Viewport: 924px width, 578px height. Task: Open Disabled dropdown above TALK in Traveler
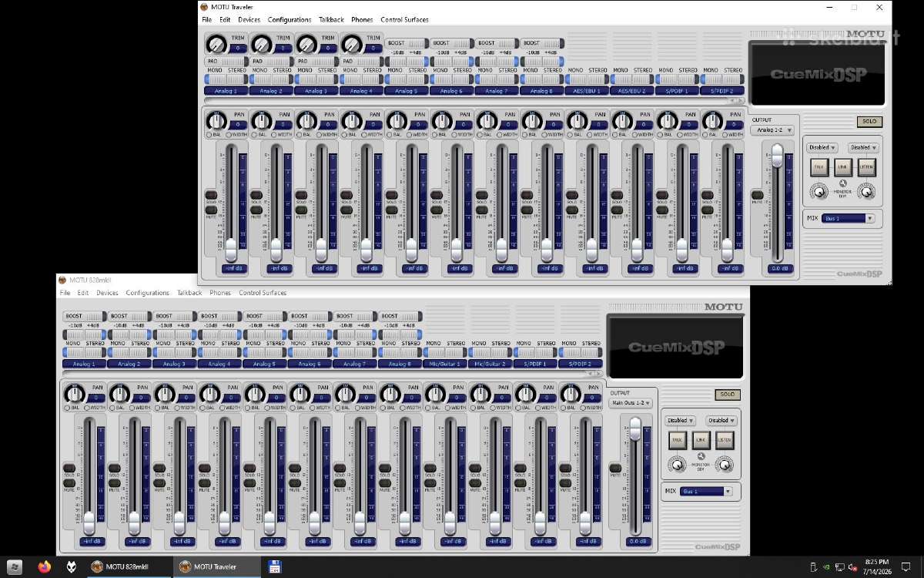[822, 147]
